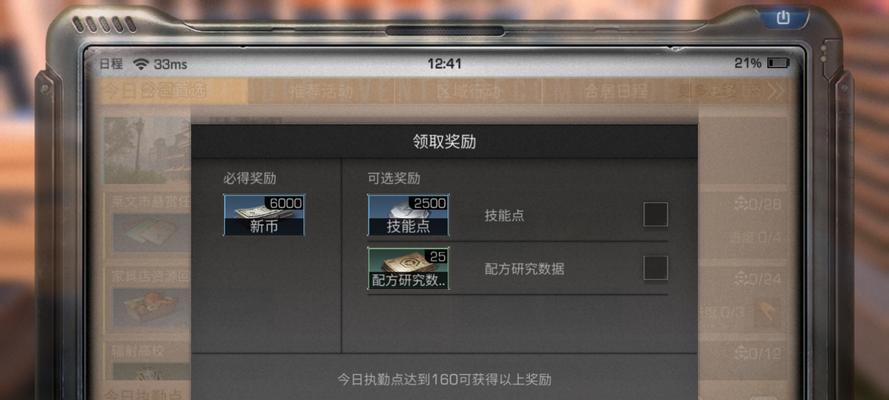889x400 pixels.
Task: Click the 配方研究数据 text label
Action: coord(524,269)
